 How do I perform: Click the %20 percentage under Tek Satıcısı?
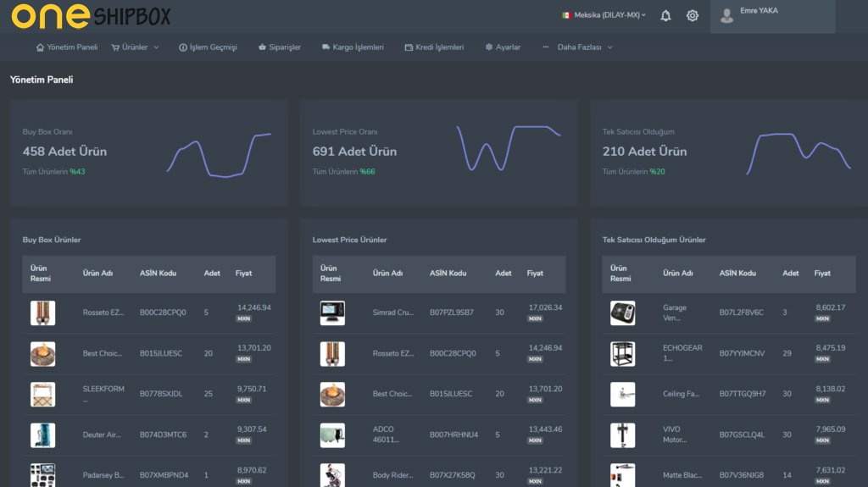pyautogui.click(x=657, y=172)
